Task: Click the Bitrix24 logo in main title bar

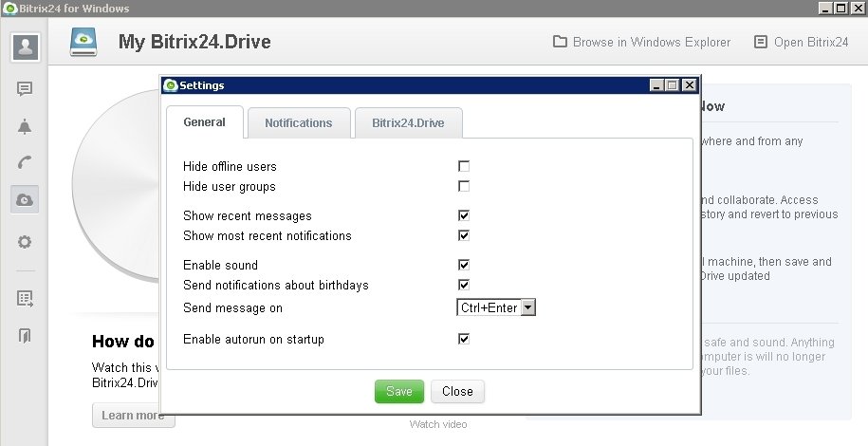Action: (10, 9)
